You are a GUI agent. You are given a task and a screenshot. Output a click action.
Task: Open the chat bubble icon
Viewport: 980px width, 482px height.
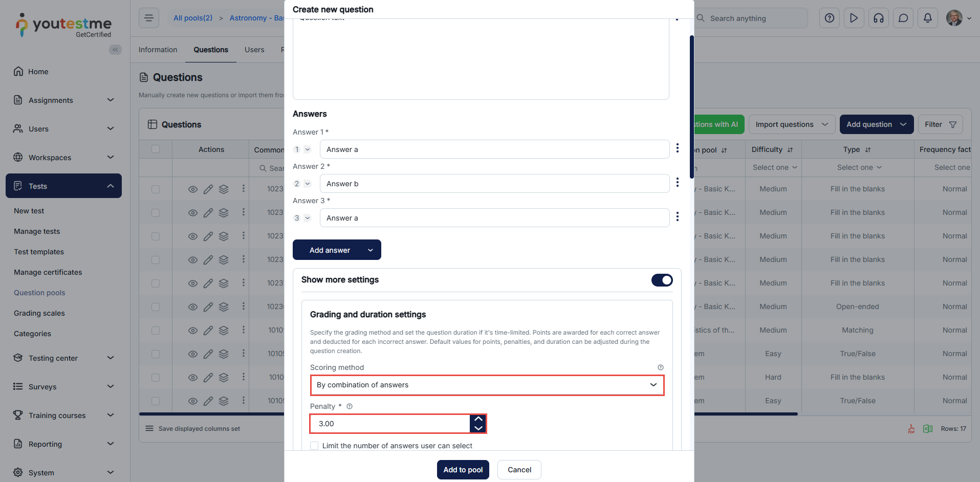pyautogui.click(x=903, y=18)
